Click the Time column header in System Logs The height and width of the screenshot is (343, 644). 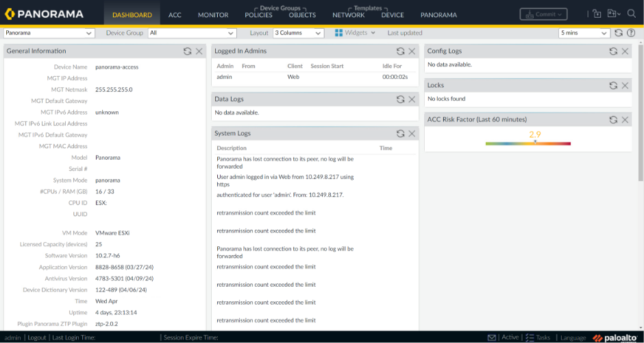[x=386, y=148]
